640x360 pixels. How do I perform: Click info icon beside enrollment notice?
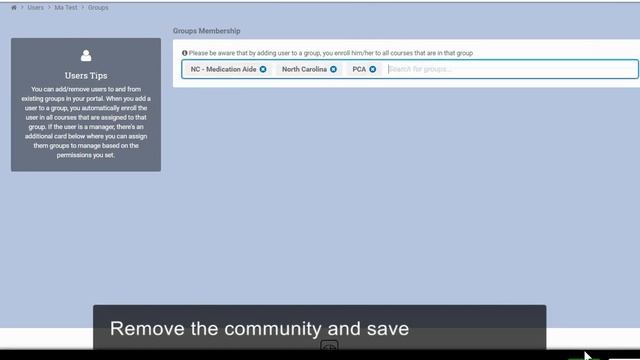tap(184, 53)
